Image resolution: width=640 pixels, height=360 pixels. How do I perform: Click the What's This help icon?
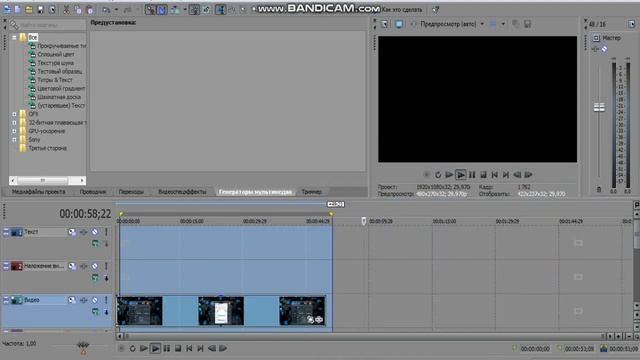click(x=436, y=9)
